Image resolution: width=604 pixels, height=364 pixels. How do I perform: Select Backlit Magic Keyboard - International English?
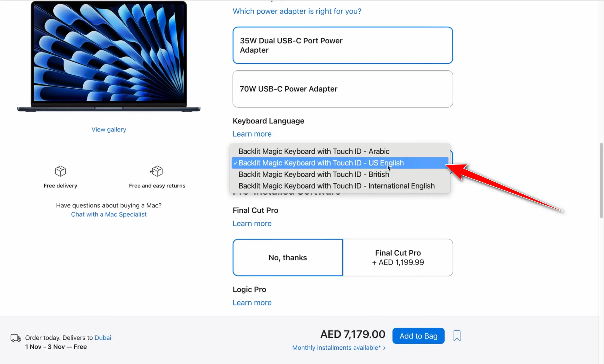[336, 186]
